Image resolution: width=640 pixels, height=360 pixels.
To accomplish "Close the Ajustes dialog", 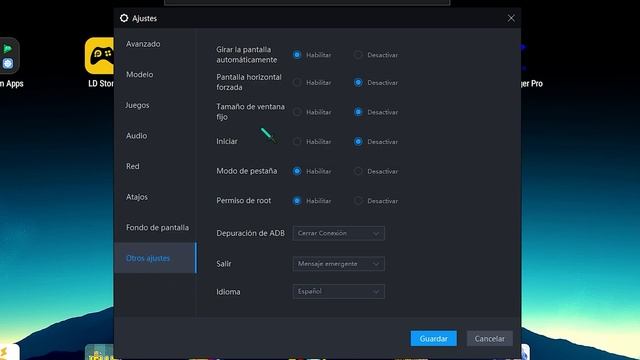I will [x=511, y=18].
